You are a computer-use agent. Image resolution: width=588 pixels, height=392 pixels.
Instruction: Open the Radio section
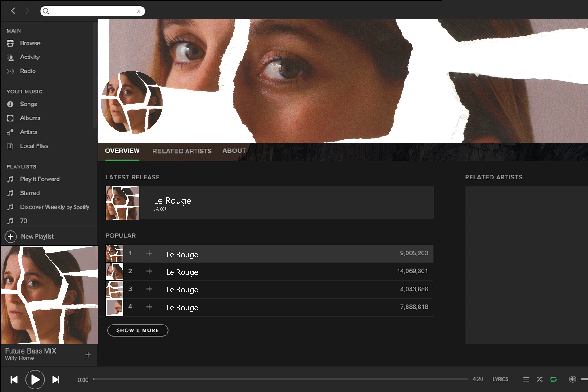[28, 71]
